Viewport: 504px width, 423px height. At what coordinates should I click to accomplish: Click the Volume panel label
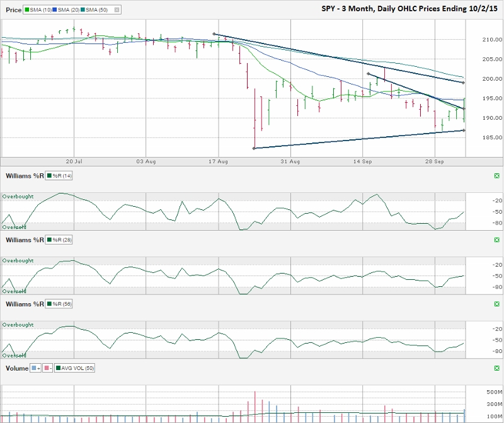click(17, 368)
